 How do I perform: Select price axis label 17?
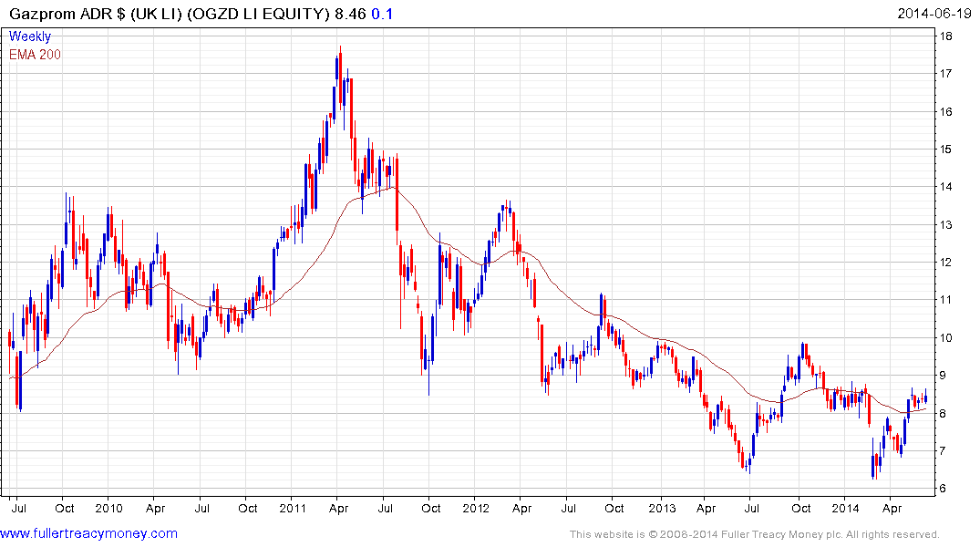click(x=945, y=74)
